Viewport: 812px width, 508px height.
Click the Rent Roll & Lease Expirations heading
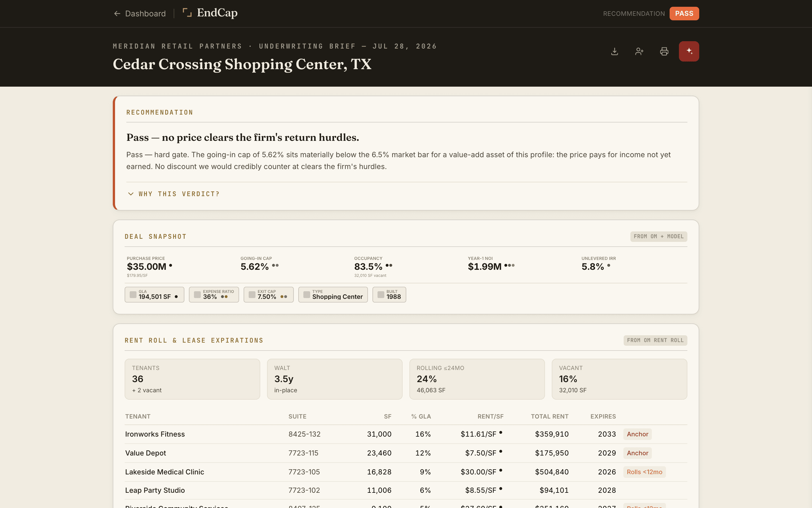coord(194,340)
